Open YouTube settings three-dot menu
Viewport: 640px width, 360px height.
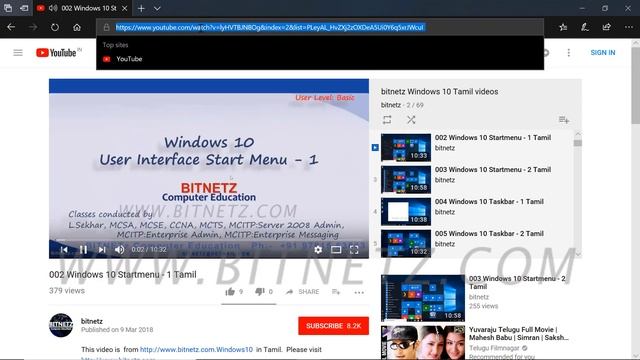coord(569,53)
